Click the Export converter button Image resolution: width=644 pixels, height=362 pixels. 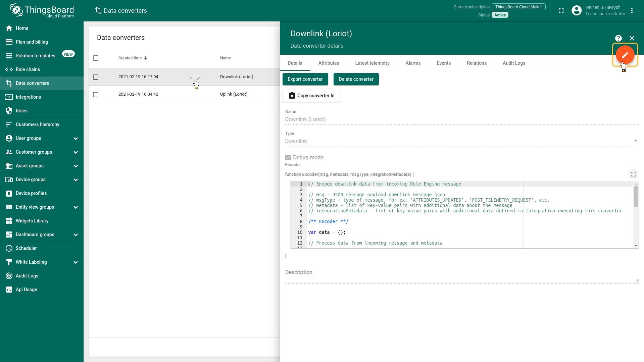coord(305,79)
